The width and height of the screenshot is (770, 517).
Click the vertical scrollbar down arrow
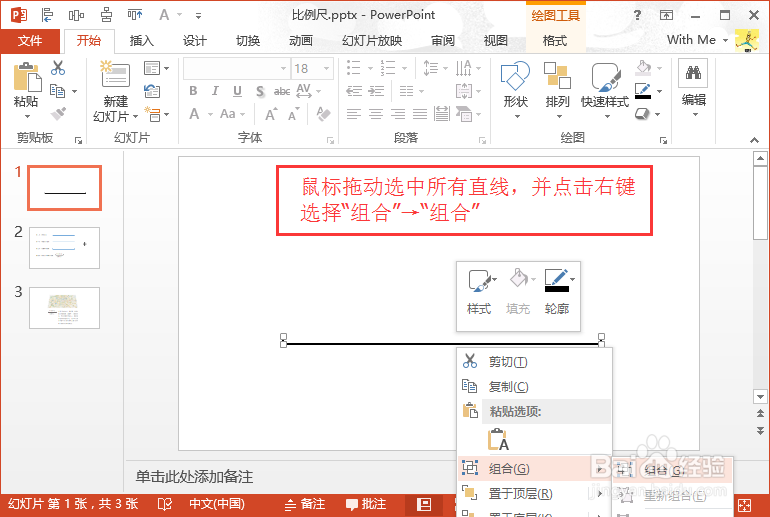click(x=760, y=396)
